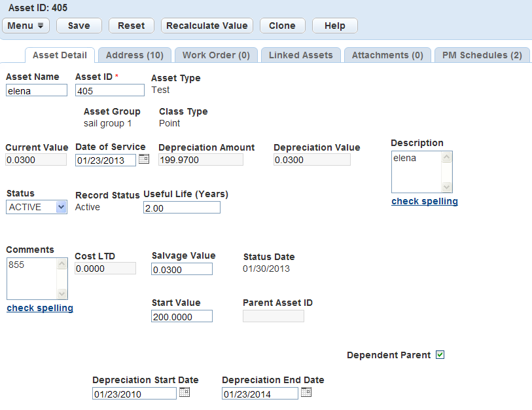Open the Work Order (0) tab
This screenshot has width=532, height=410.
(216, 56)
